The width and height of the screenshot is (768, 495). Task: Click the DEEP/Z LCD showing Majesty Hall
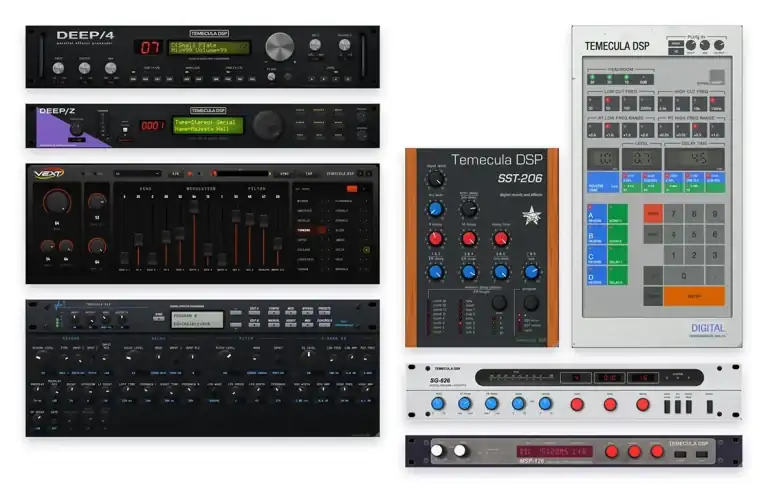pyautogui.click(x=208, y=125)
